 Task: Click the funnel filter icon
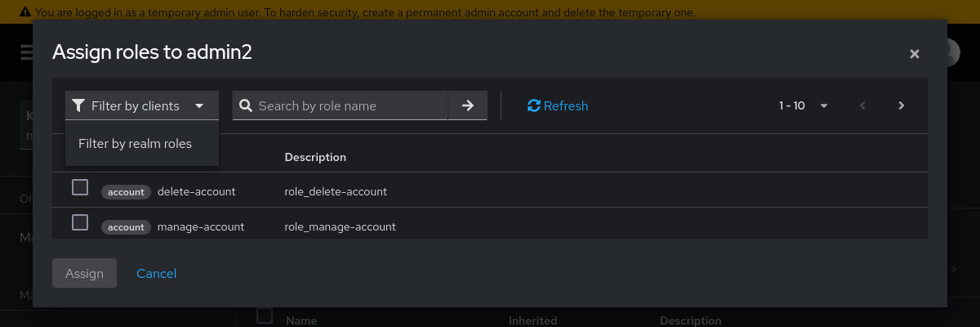point(78,105)
